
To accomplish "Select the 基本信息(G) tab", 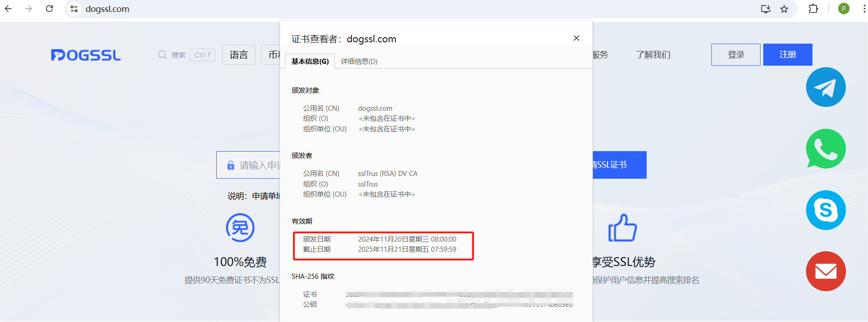I will click(x=310, y=61).
